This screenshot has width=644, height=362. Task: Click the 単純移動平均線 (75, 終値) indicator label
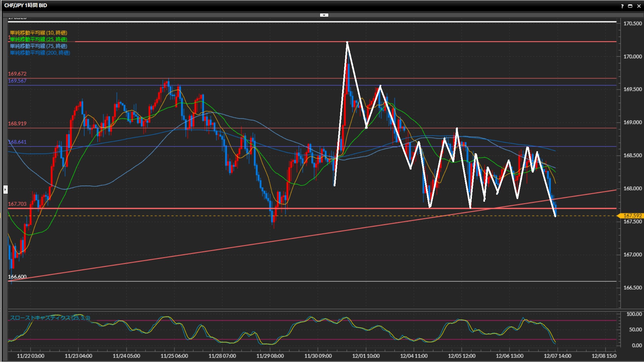[38, 46]
